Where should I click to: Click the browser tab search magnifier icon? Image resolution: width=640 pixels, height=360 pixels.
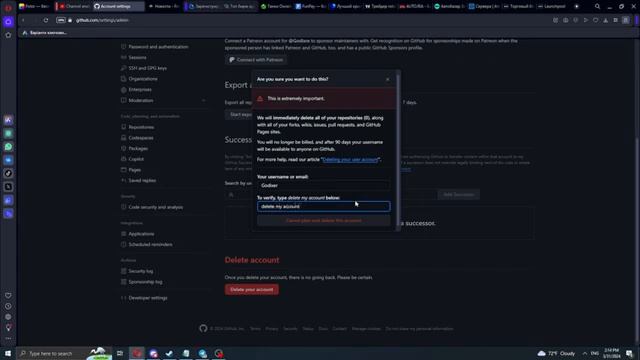pyautogui.click(x=597, y=6)
